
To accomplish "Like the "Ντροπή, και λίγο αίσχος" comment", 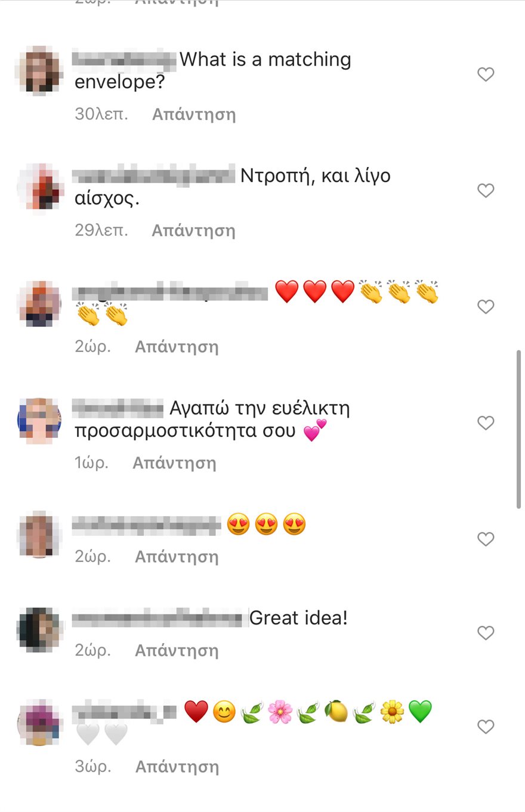I will (x=486, y=191).
